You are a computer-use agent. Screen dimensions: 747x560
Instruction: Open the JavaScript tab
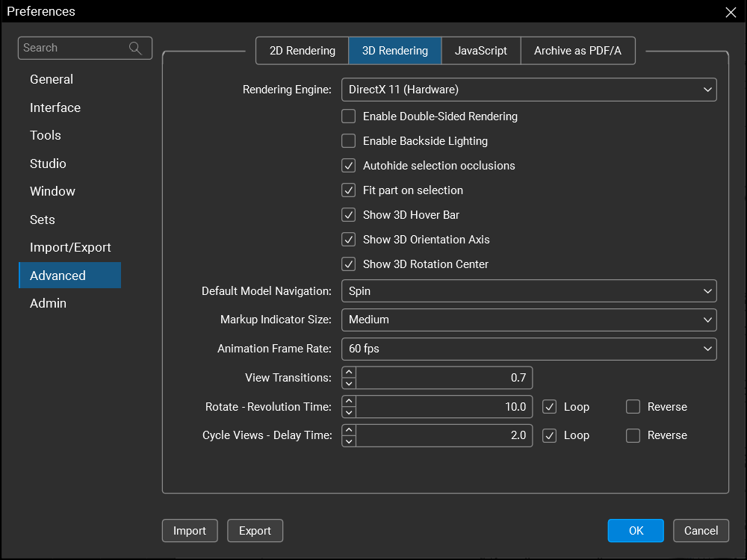click(480, 51)
